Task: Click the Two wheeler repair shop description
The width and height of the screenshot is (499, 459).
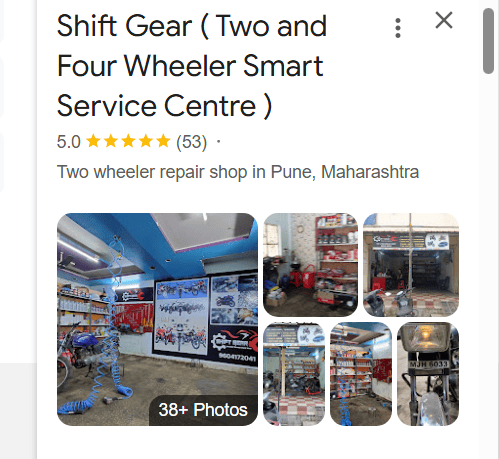Action: (238, 172)
